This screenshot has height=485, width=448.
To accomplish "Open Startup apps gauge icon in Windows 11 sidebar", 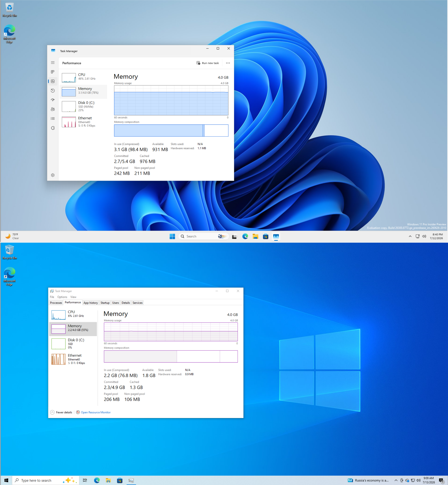I will [x=53, y=100].
